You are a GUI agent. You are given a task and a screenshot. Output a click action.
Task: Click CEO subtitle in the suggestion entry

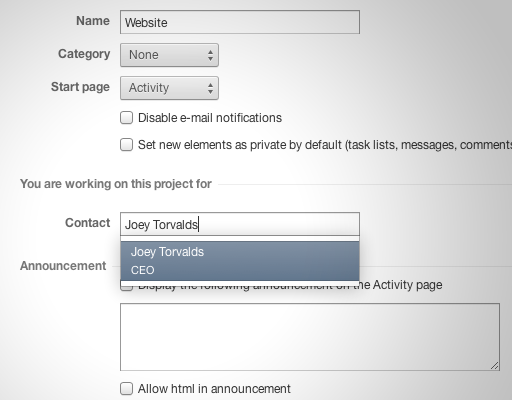pos(142,270)
